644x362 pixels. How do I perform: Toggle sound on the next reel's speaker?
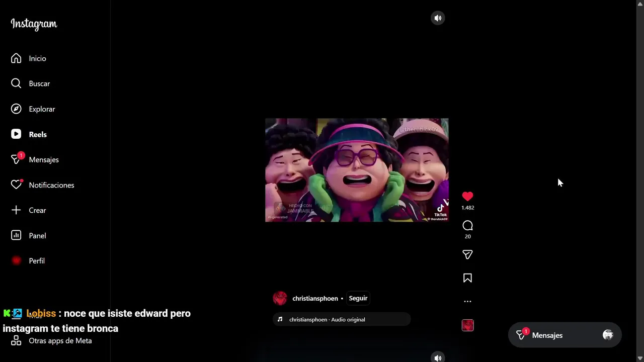click(x=438, y=358)
